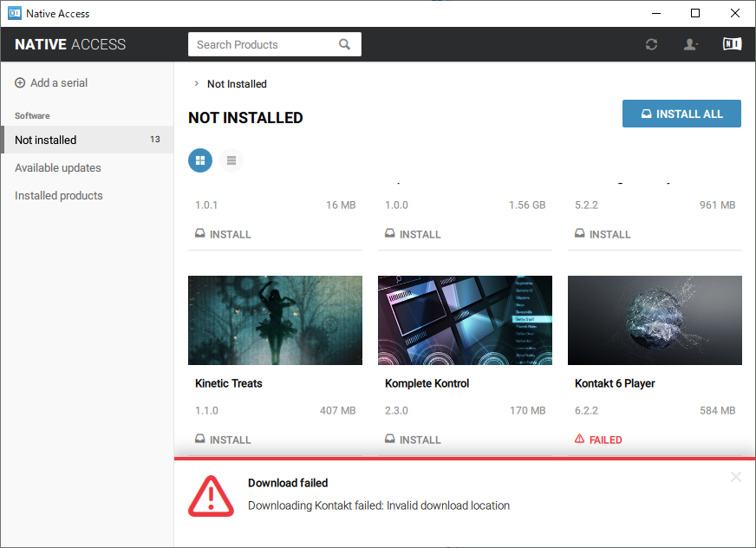Open Installed products section
The image size is (756, 548).
click(x=59, y=196)
